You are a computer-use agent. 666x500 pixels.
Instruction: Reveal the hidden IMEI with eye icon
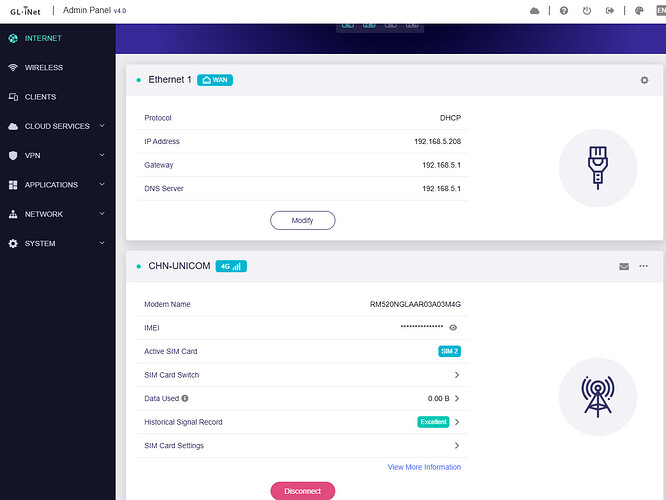454,327
